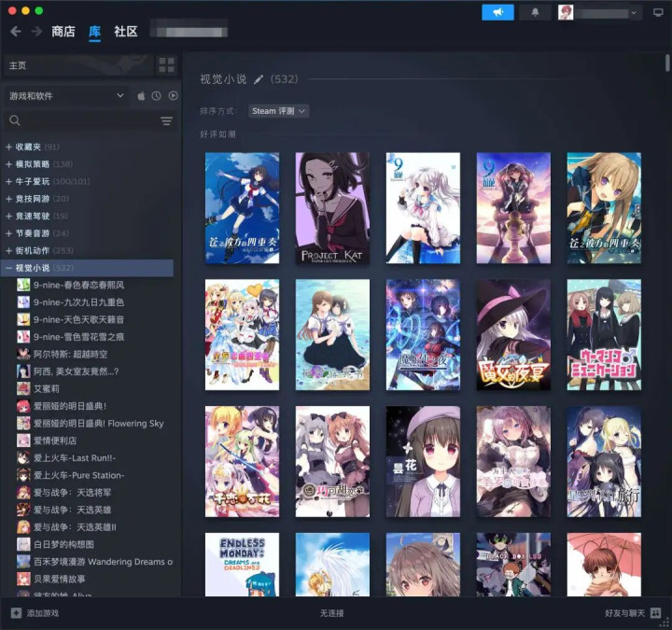Viewport: 672px width, 630px height.
Task: Open the 游戏和软件 dropdown
Action: coord(65,95)
